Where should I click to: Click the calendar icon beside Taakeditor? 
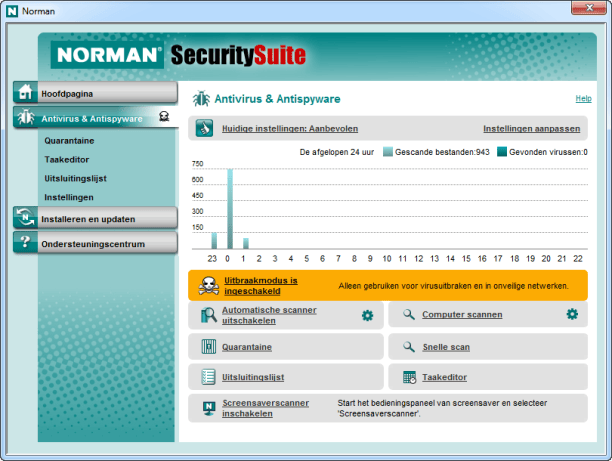pos(409,377)
